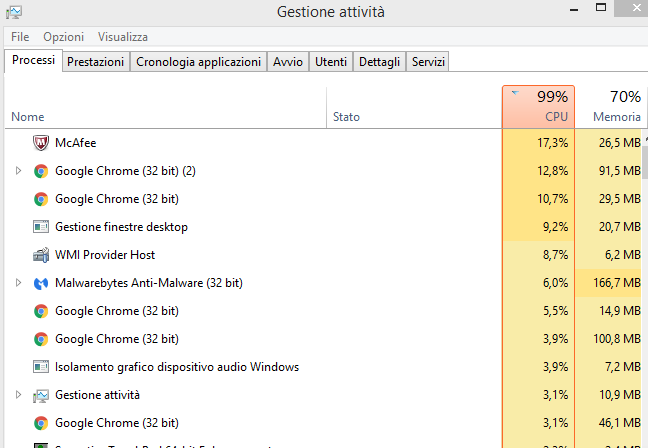Click the 8,7% CPU value
648x448 pixels.
(555, 255)
